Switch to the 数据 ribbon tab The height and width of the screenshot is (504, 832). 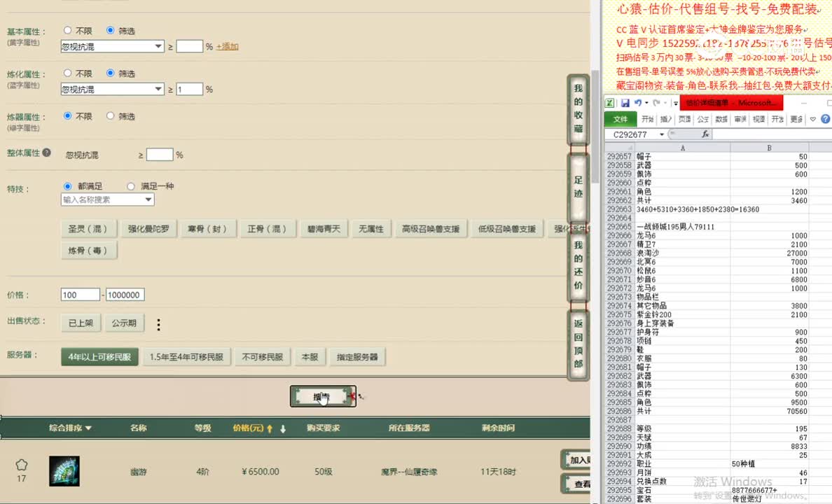tap(720, 119)
